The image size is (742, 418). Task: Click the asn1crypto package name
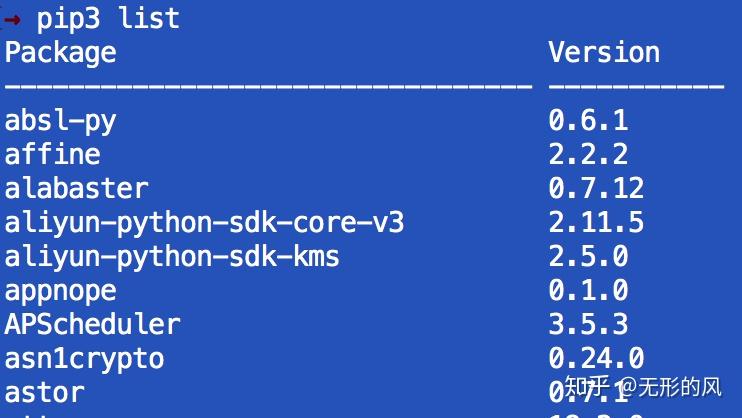[85, 358]
